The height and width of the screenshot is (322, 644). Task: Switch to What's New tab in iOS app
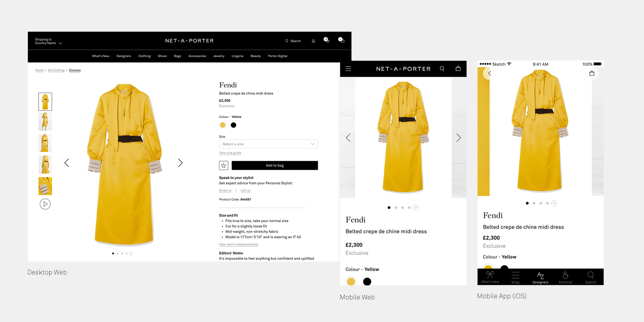tap(490, 277)
